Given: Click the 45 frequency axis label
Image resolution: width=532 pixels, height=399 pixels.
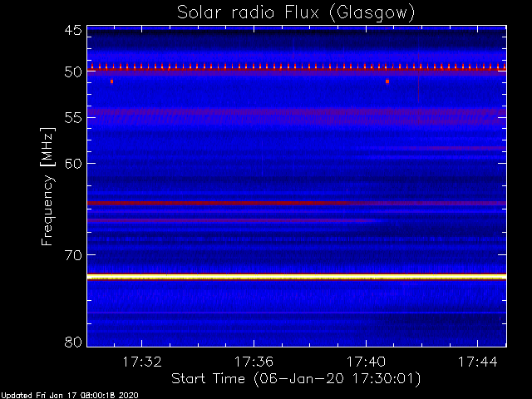Looking at the screenshot, I should (73, 31).
